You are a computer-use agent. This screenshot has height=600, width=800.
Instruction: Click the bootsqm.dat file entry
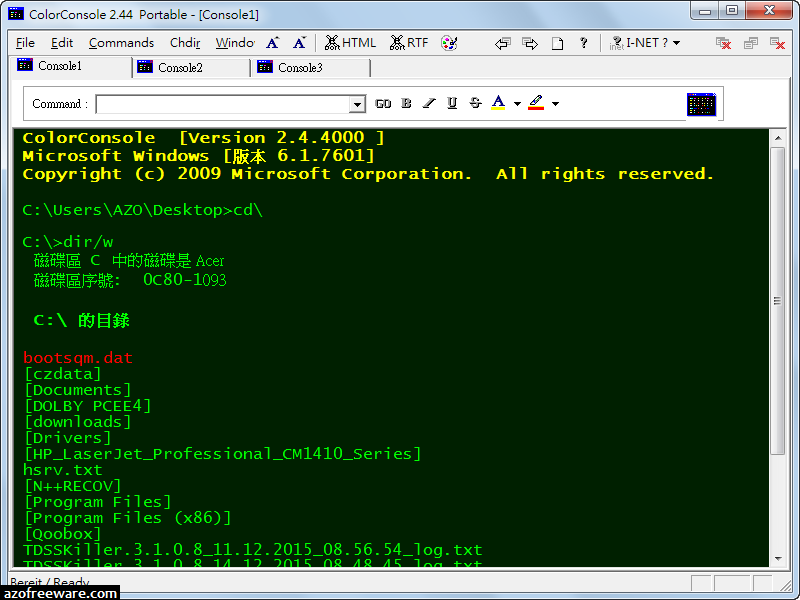[78, 358]
